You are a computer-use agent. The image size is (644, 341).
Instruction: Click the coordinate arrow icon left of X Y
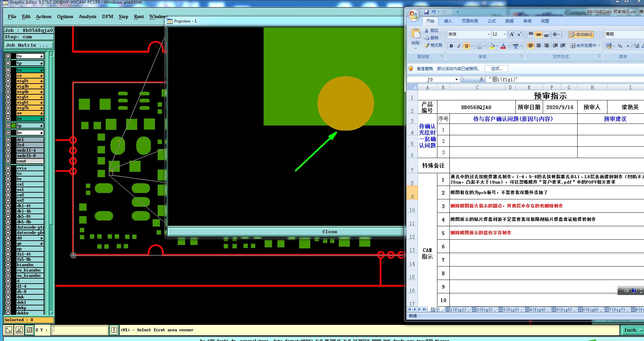(x=9, y=330)
